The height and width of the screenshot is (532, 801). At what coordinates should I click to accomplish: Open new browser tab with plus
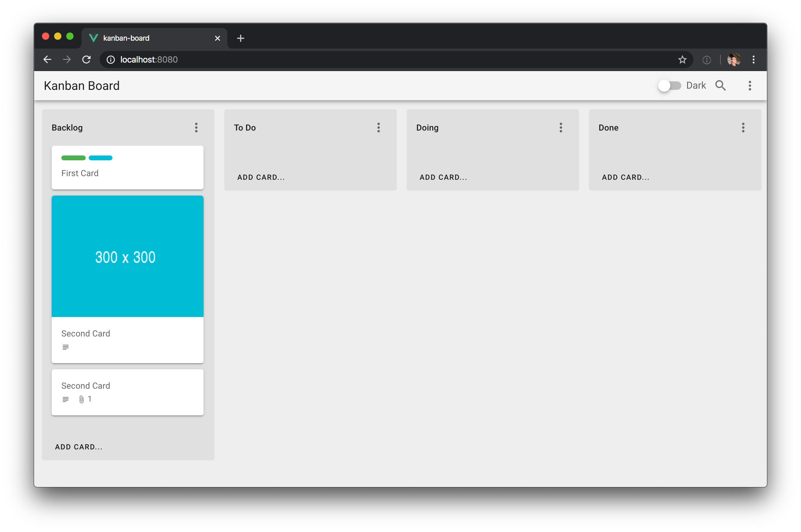point(240,38)
